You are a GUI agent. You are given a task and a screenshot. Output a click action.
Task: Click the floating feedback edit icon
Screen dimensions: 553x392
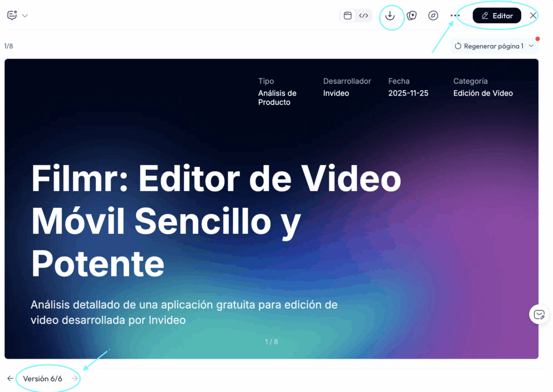point(539,314)
